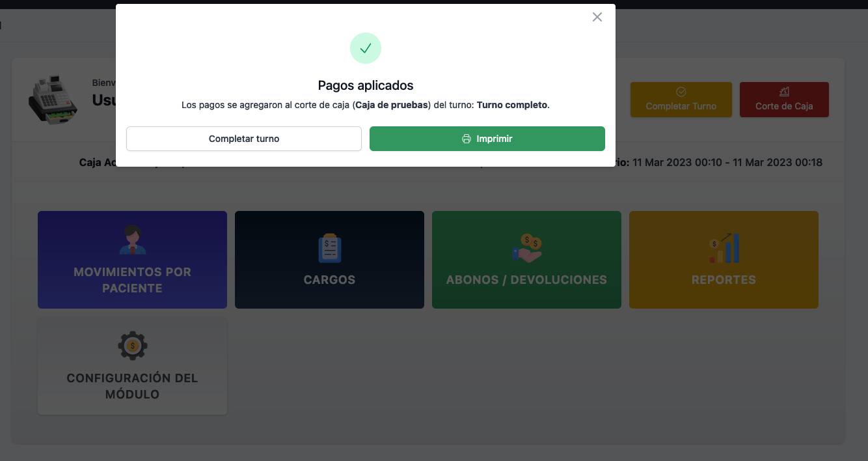Click the chart icon above Corte de Caja
The width and height of the screenshot is (868, 461).
[783, 92]
